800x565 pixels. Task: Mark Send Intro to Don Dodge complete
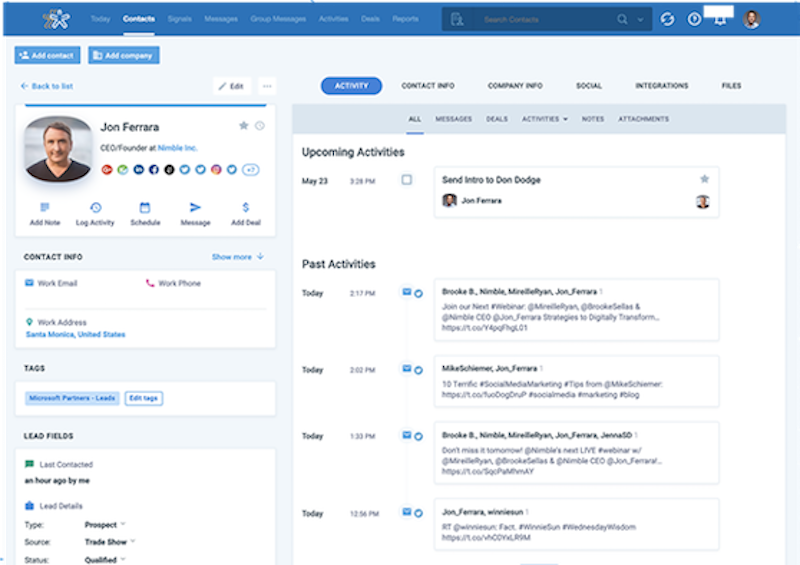[407, 180]
